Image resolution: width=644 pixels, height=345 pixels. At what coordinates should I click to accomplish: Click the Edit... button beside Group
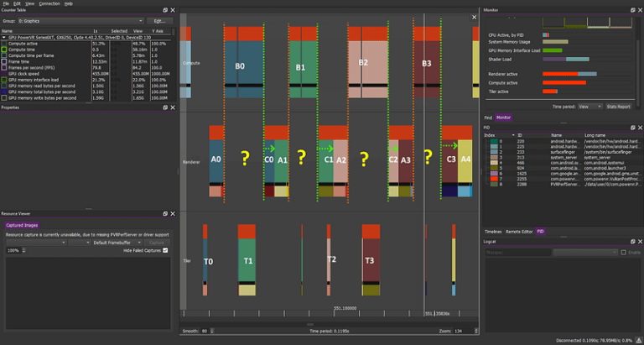(160, 20)
